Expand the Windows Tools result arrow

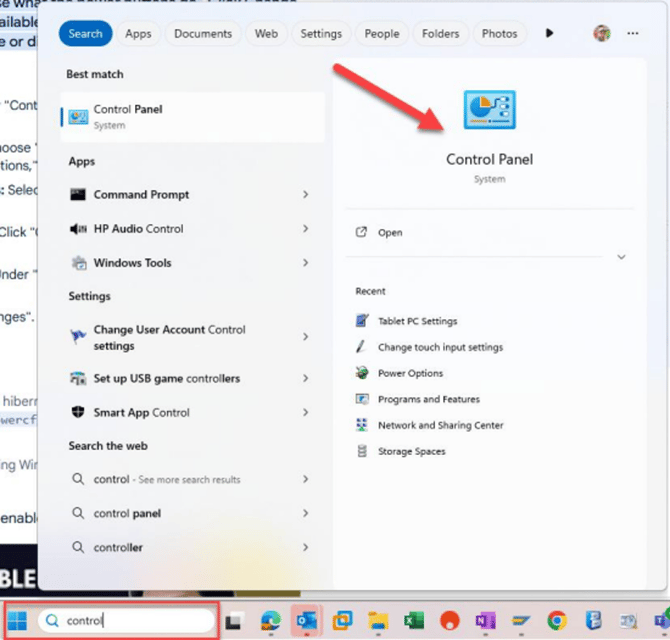pyautogui.click(x=306, y=263)
